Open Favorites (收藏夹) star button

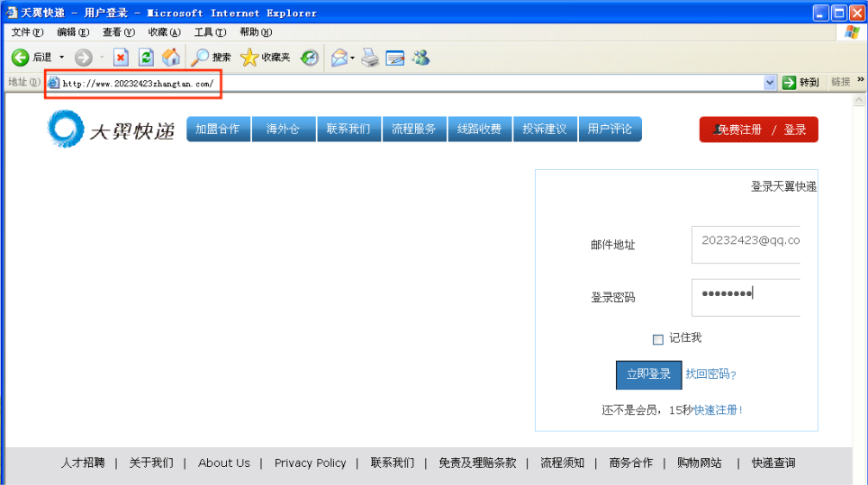coord(266,57)
